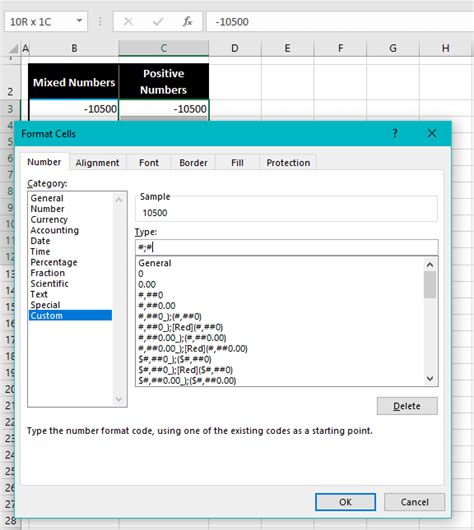Click the select-all triangle corner of the sheet
474x530 pixels.
point(13,49)
